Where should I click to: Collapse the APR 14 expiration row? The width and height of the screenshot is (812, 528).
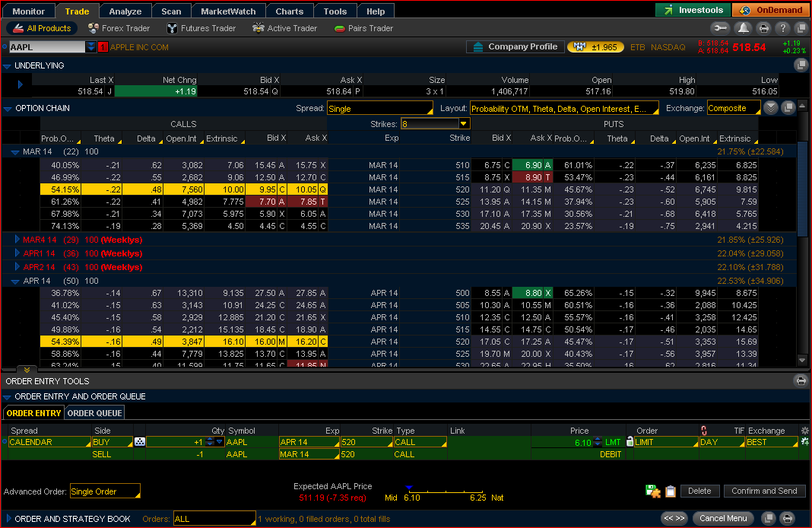[15, 281]
